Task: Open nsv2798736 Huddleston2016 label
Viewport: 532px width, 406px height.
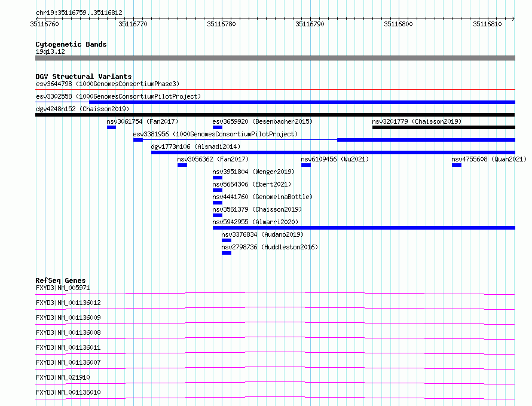Action: pyautogui.click(x=270, y=247)
